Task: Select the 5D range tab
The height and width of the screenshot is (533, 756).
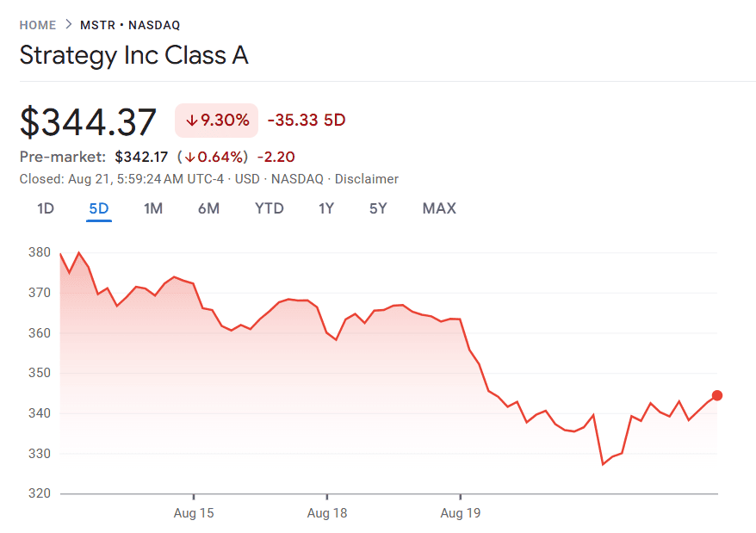Action: tap(99, 208)
